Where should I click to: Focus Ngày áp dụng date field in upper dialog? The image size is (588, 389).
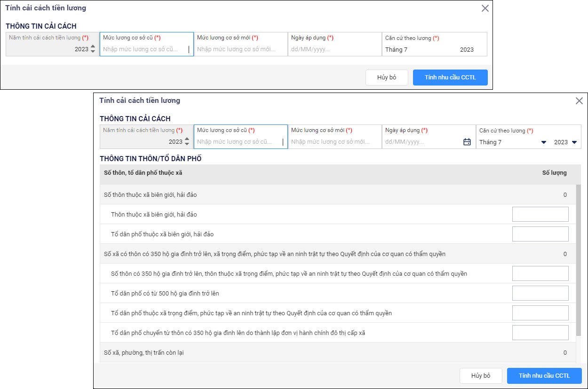coord(335,44)
